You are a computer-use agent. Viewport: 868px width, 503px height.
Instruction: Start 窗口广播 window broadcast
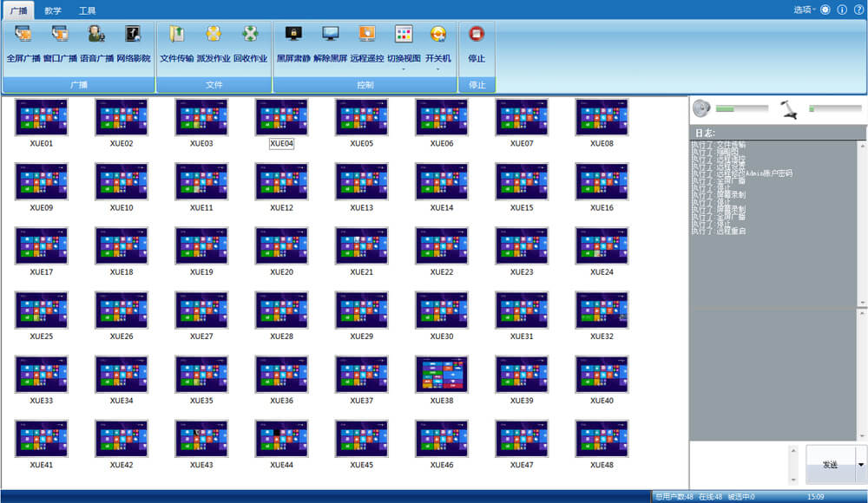click(x=60, y=42)
